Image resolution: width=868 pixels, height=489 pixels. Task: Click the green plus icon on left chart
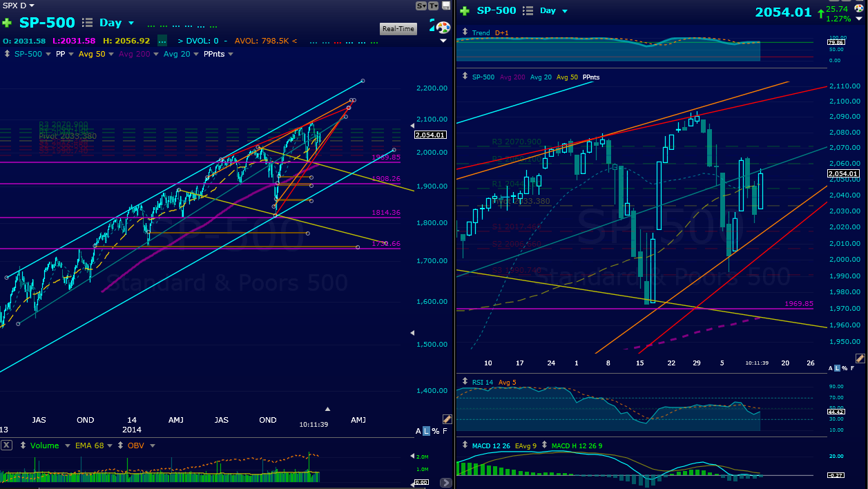(x=7, y=23)
